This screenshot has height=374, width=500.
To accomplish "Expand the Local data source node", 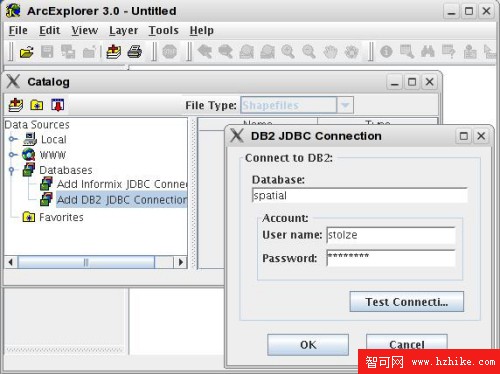I will 13,139.
